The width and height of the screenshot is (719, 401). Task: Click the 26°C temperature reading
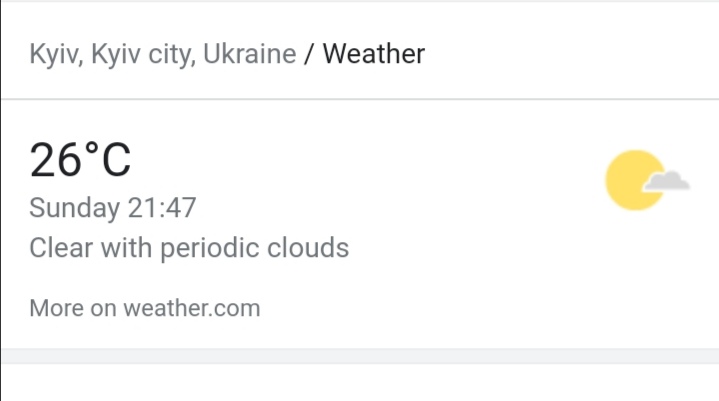(80, 160)
